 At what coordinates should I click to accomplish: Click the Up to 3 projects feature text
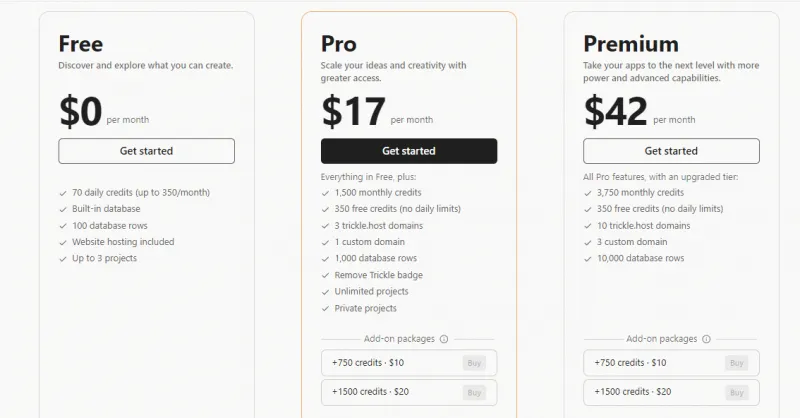(x=106, y=258)
